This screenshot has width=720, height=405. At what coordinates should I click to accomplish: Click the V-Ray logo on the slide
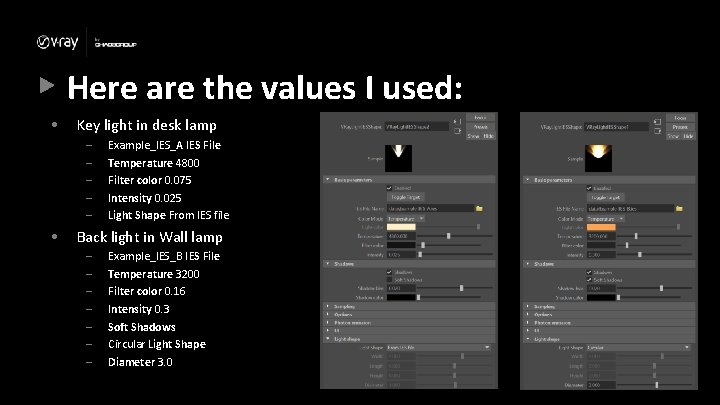coord(57,42)
